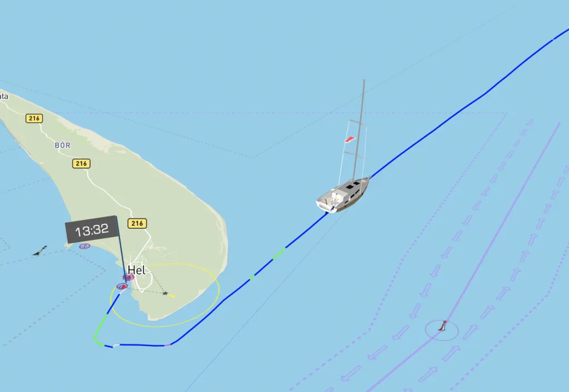
Task: Select the lighthouse star symbol on Hel
Action: pyautogui.click(x=165, y=293)
